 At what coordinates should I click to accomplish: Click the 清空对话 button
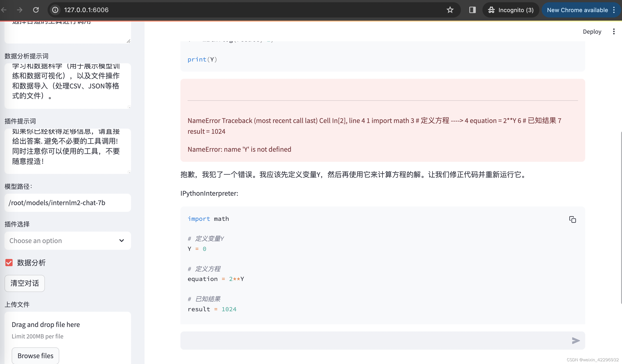pyautogui.click(x=25, y=283)
